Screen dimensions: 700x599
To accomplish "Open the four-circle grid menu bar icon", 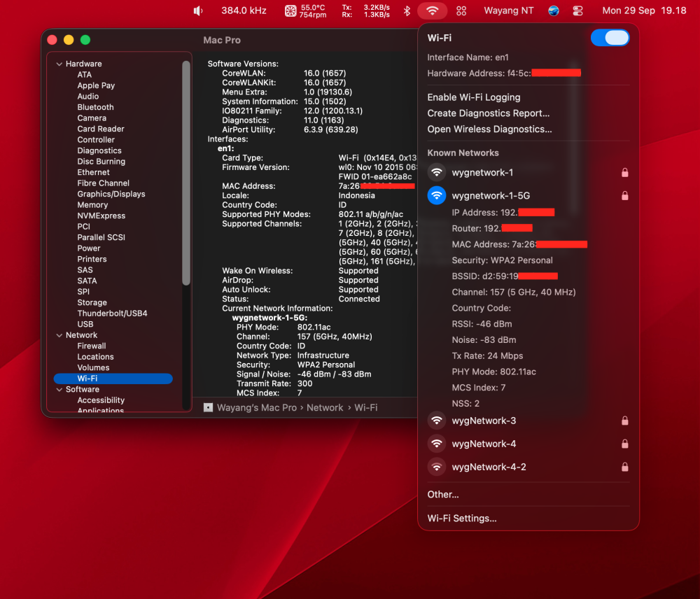I will click(x=461, y=10).
